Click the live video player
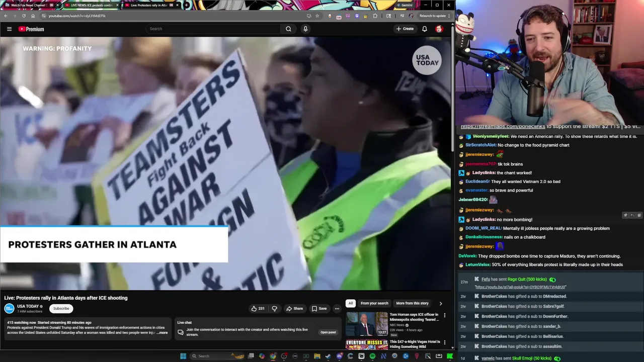 coord(225,163)
